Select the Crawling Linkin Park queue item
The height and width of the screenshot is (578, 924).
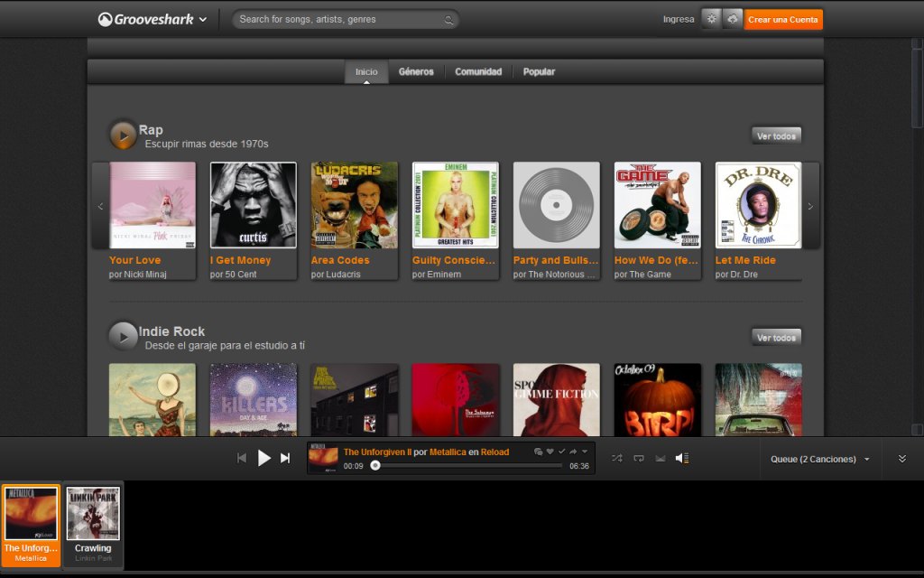[93, 527]
